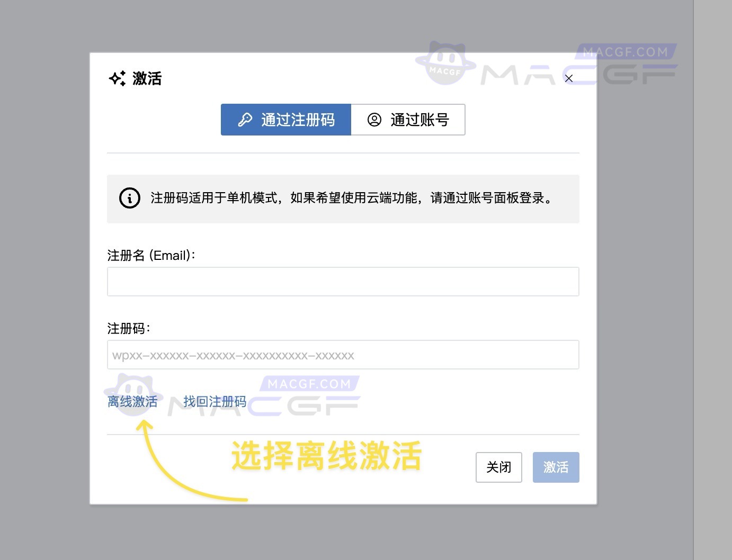Click the person icon in 通过账号 tab
This screenshot has width=732, height=560.
pos(374,120)
